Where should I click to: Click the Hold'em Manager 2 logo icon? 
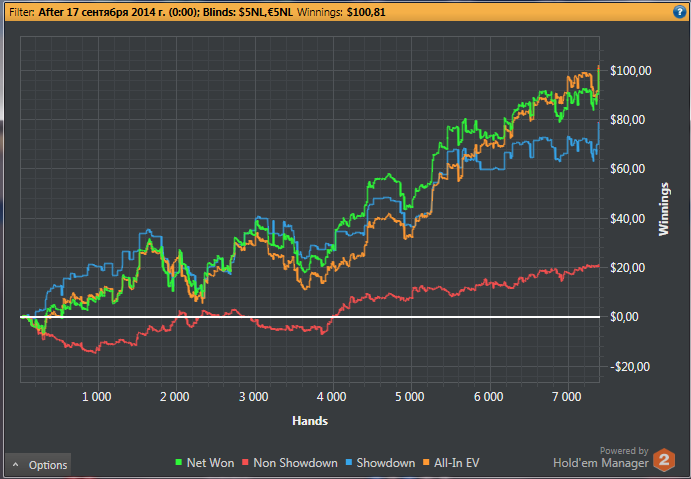664,460
